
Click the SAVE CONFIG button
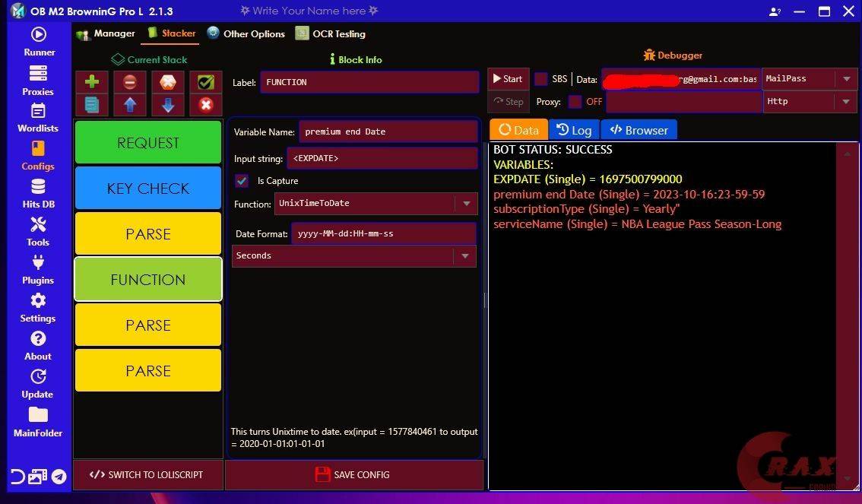[354, 474]
